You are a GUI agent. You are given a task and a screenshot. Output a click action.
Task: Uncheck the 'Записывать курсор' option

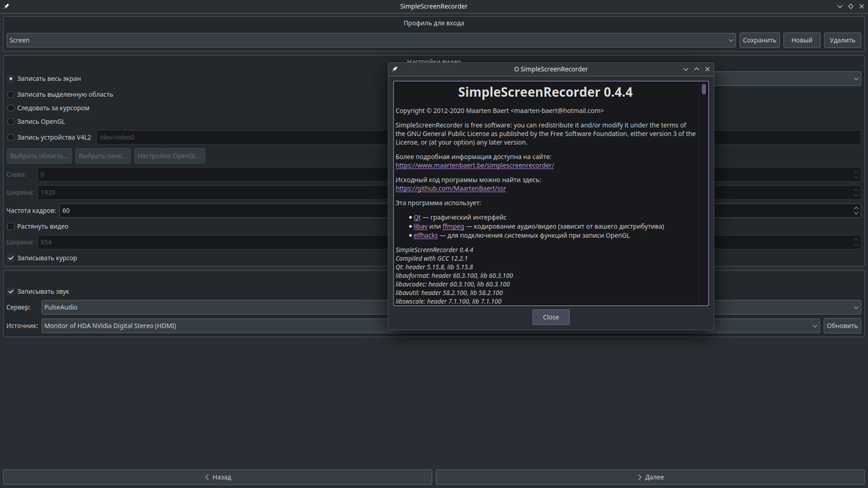pyautogui.click(x=11, y=257)
